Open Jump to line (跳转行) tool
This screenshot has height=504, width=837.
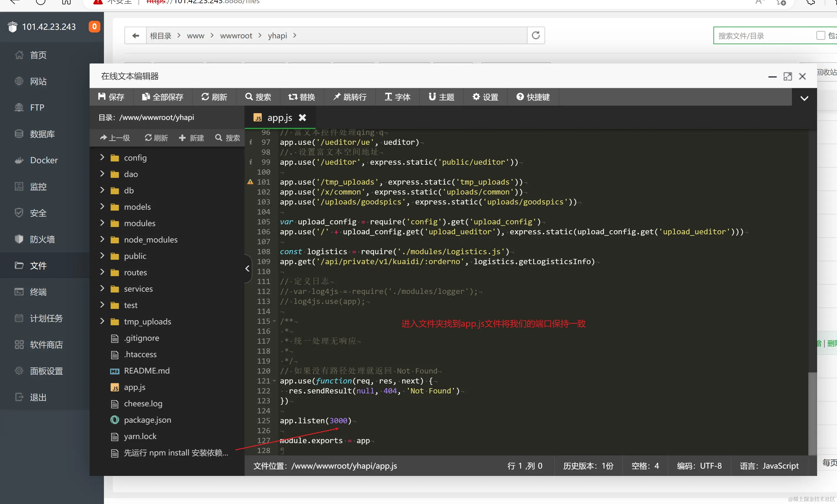(350, 97)
